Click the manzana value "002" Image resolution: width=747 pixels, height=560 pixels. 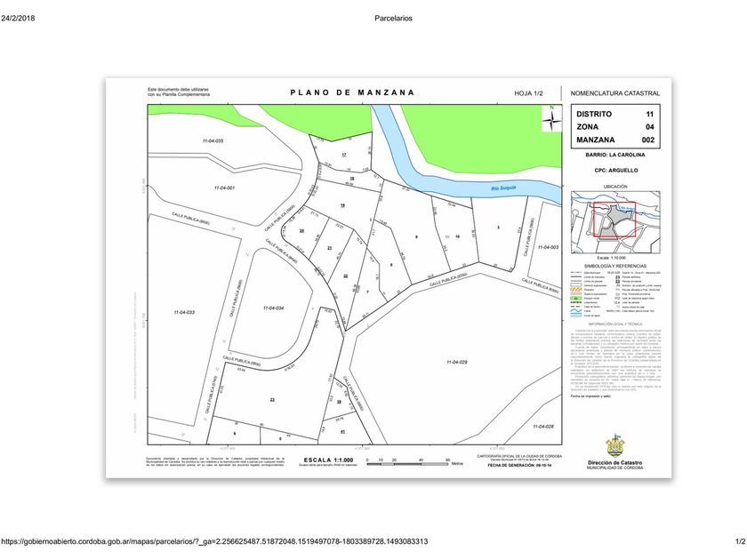click(648, 140)
